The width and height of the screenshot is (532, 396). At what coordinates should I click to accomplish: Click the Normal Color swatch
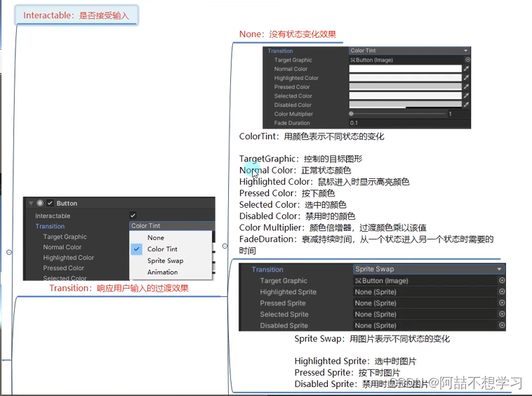tap(406, 69)
